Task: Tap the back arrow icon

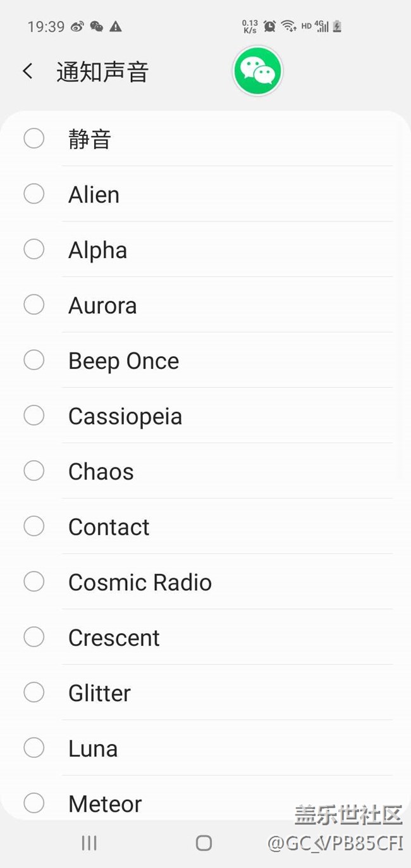Action: coord(27,71)
